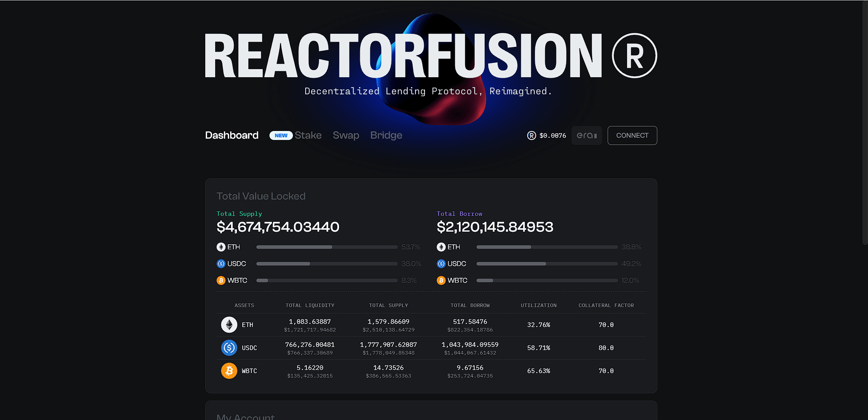This screenshot has height=420, width=868.
Task: Click WBTC utilization 65.63%
Action: (x=538, y=371)
